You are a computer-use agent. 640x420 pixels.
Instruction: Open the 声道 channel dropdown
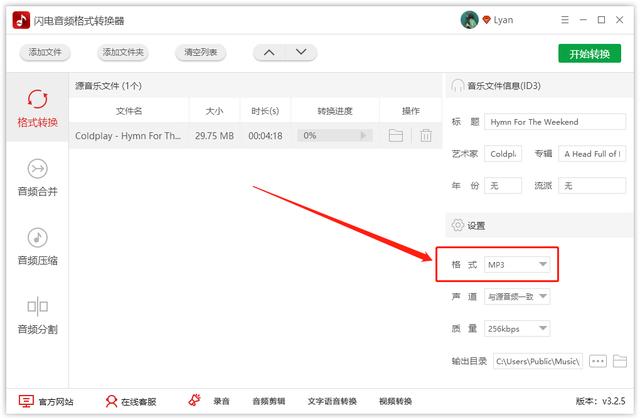click(x=517, y=296)
